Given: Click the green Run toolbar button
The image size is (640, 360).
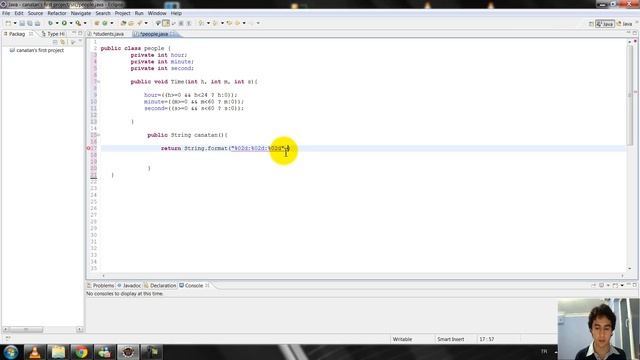Looking at the screenshot, I should point(64,23).
